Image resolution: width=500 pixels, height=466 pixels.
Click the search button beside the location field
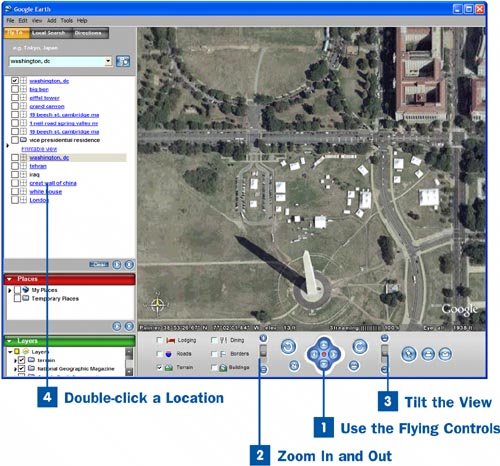click(123, 61)
